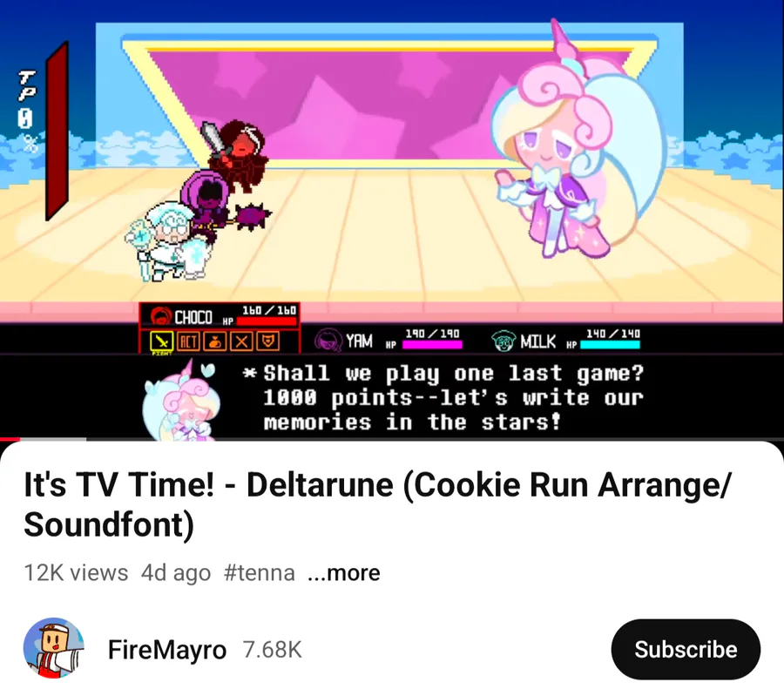Open the ITEM bag icon
Screen dimensions: 784x696
(215, 341)
